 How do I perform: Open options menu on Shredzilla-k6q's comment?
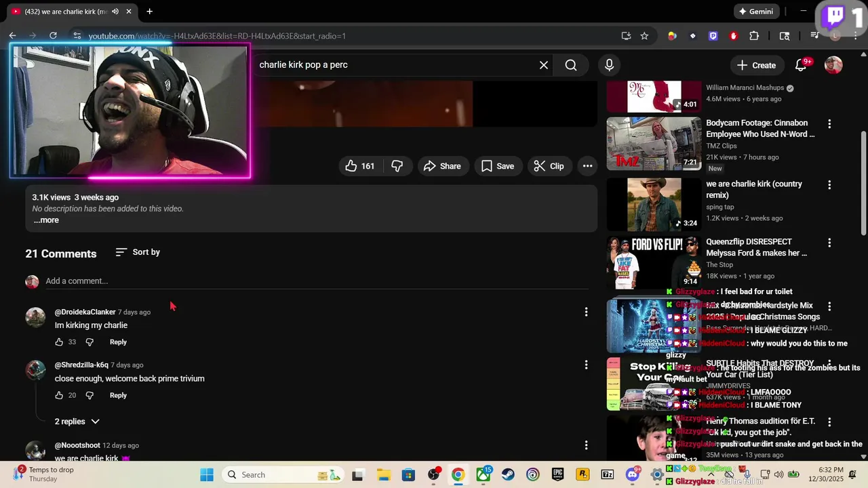pyautogui.click(x=586, y=365)
